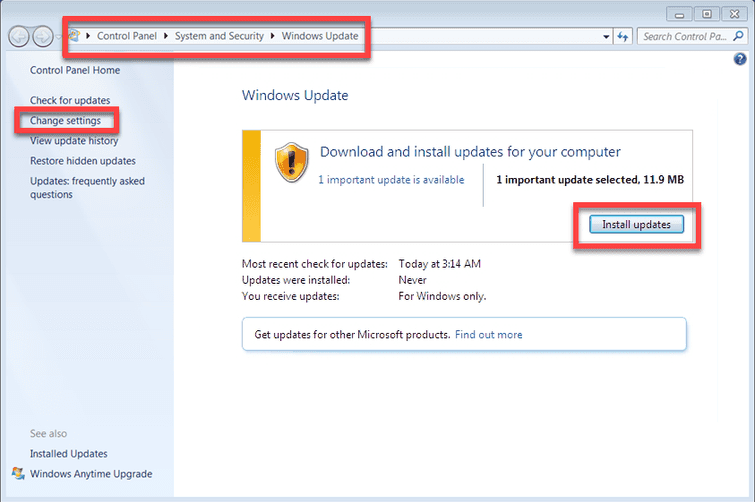Go forward with the Forward arrow button
Screen dimensions: 755x502
pos(42,37)
